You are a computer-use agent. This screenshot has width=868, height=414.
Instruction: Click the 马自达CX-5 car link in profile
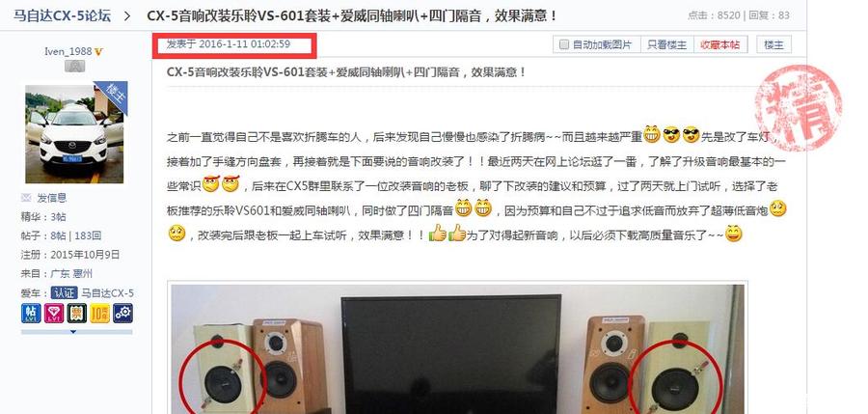click(x=107, y=292)
